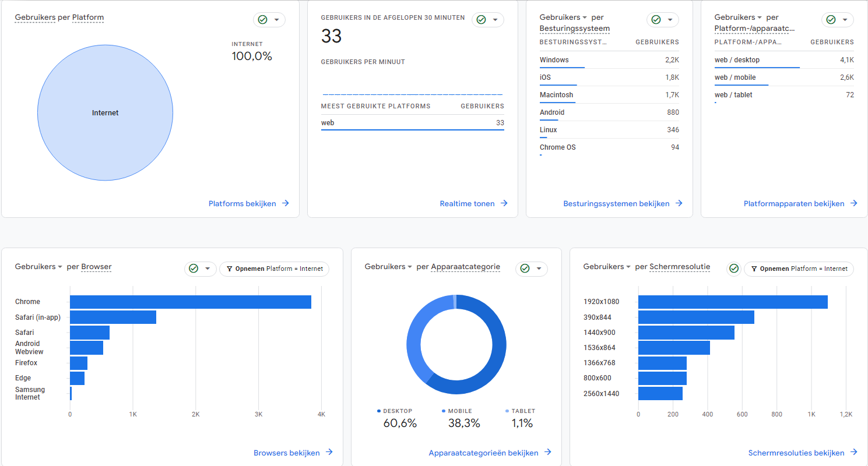Open Browsers bekijken link
868x466 pixels.
coord(293,453)
